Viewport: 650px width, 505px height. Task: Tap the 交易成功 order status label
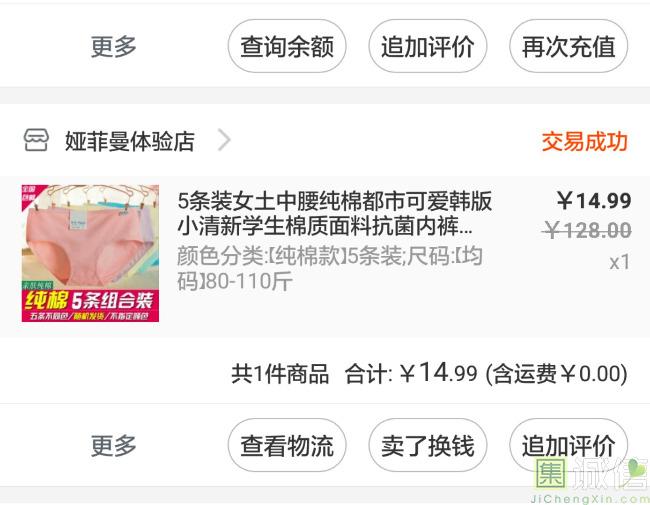point(585,141)
